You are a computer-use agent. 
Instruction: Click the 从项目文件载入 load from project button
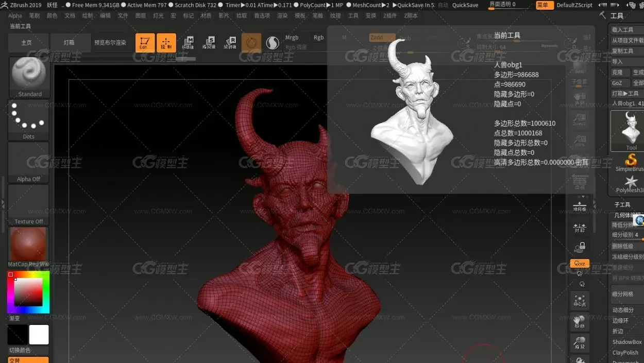coord(626,40)
